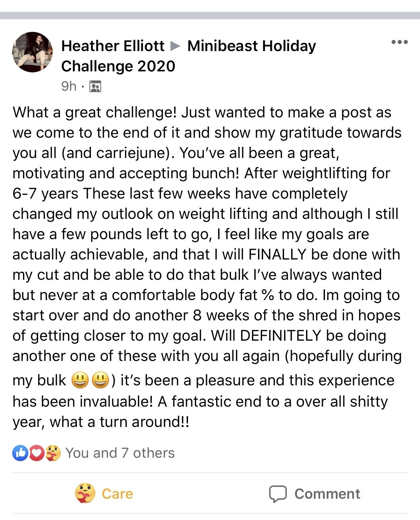Click the orange "Care" label text
This screenshot has width=420, height=520.
[x=117, y=494]
